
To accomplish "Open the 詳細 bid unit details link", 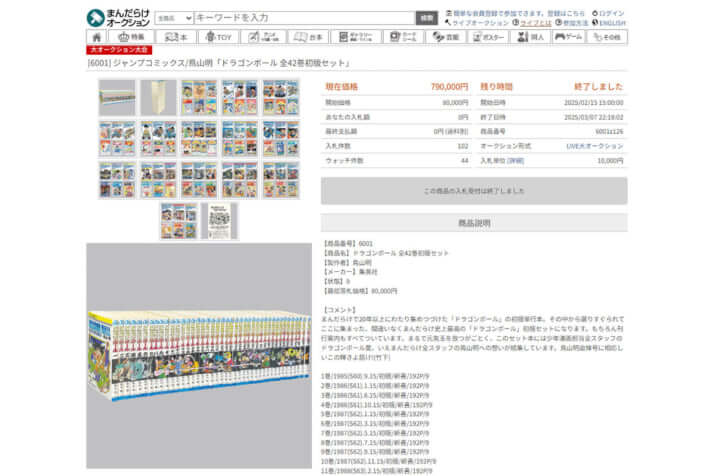I will (516, 161).
